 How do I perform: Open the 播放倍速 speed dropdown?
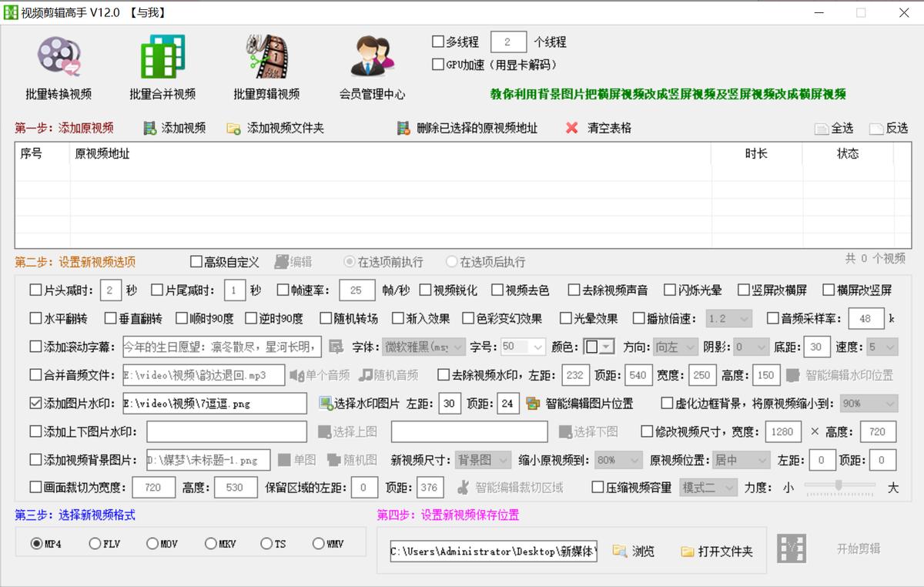click(728, 317)
